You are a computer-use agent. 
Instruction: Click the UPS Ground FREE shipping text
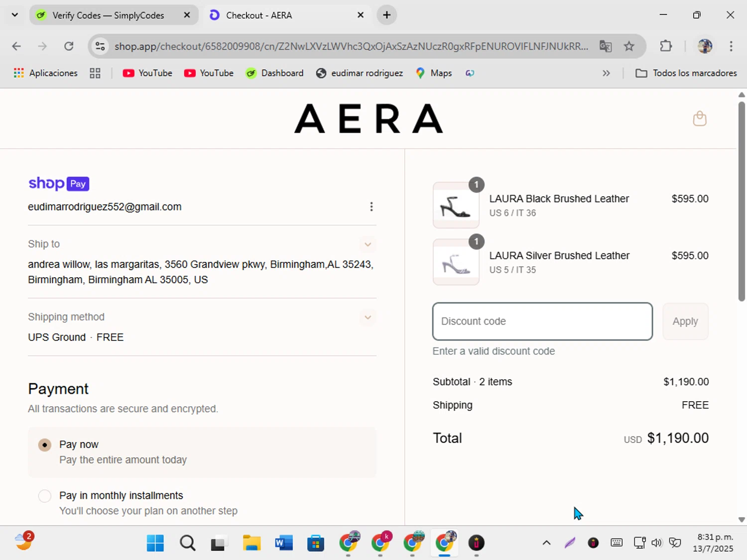(76, 337)
